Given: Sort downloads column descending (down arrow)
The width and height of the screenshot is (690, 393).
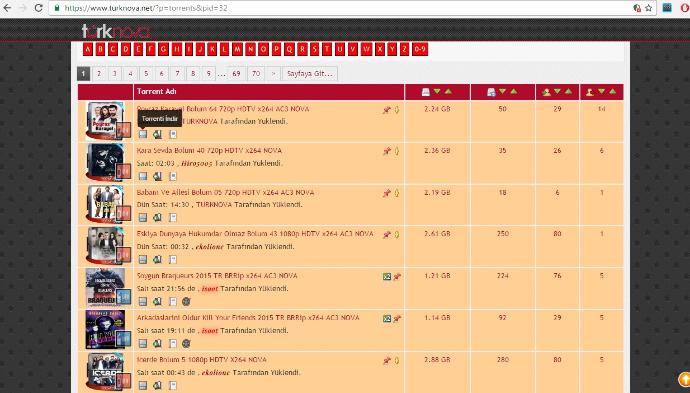Looking at the screenshot, I should [x=503, y=92].
